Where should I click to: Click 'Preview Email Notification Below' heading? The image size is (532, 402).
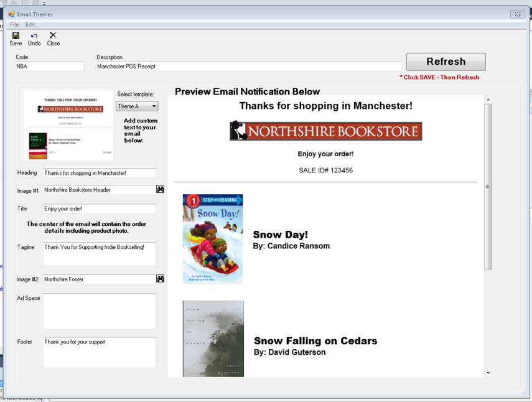[x=248, y=91]
